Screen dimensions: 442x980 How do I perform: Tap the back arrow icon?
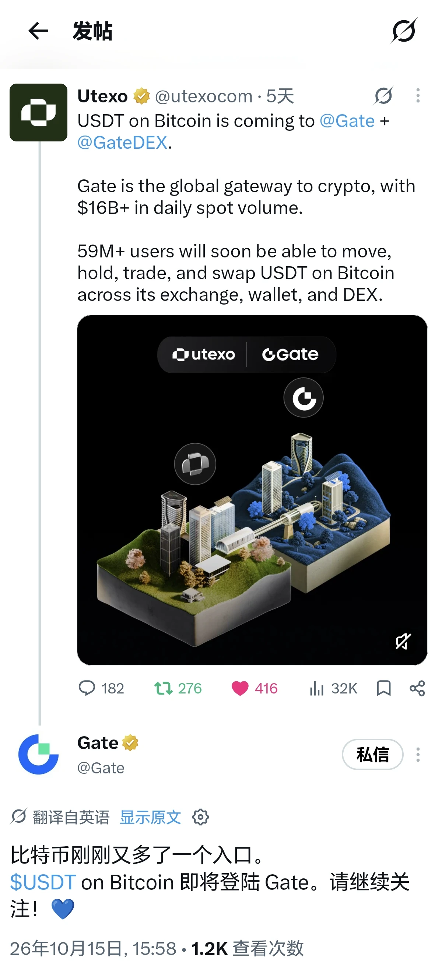point(38,31)
